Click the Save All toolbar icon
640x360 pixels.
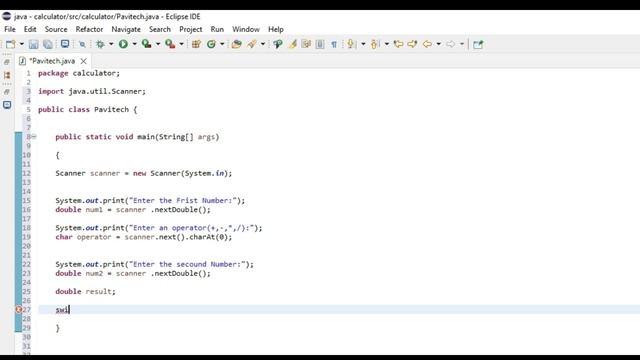[48, 44]
